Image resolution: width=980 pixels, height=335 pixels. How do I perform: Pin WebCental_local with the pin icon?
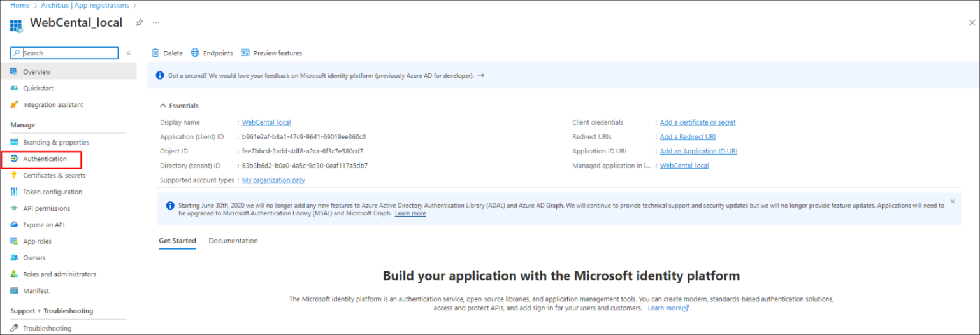[139, 22]
